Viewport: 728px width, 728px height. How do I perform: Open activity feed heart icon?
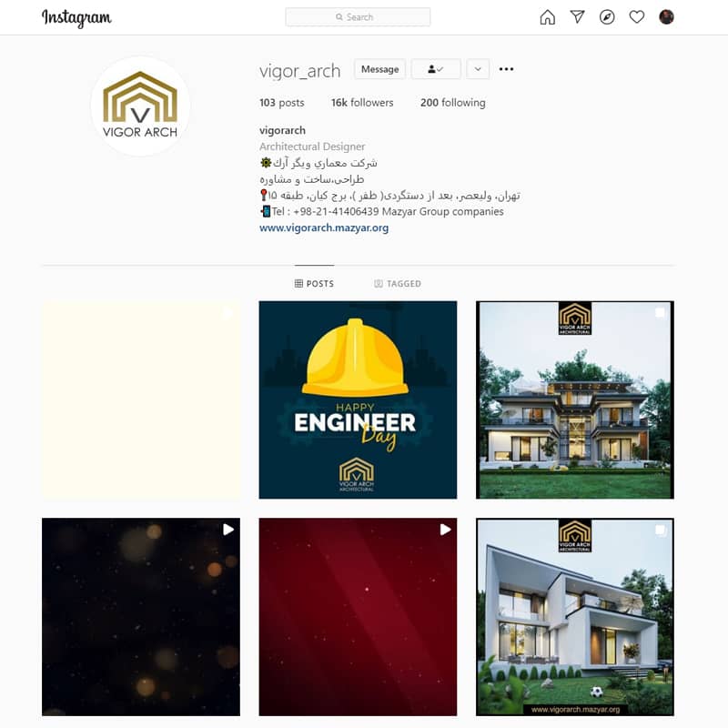(x=636, y=17)
